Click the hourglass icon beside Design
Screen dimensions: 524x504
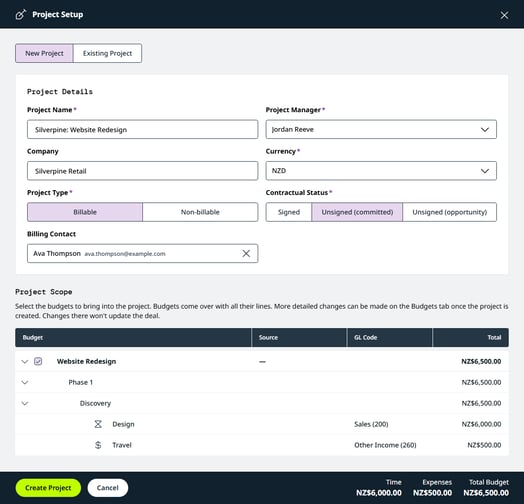point(98,424)
